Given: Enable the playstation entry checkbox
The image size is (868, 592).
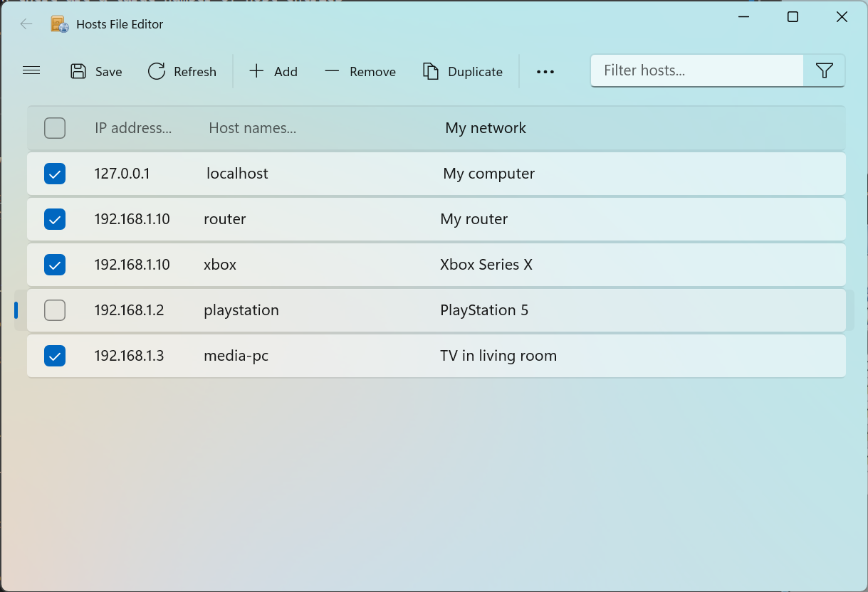Looking at the screenshot, I should tap(55, 310).
